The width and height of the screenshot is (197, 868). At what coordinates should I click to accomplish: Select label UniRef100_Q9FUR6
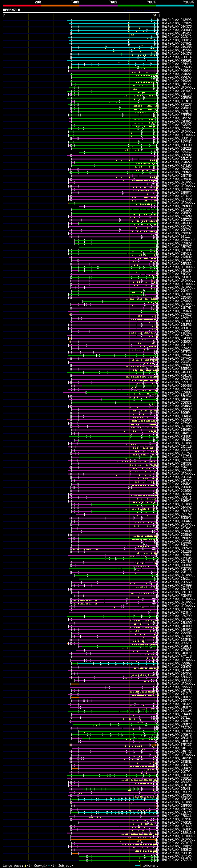point(177,98)
